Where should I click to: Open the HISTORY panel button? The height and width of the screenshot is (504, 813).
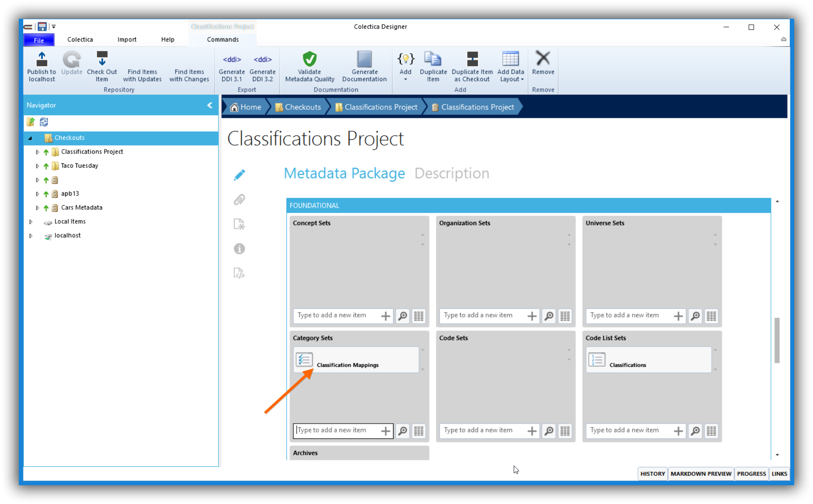pyautogui.click(x=653, y=474)
